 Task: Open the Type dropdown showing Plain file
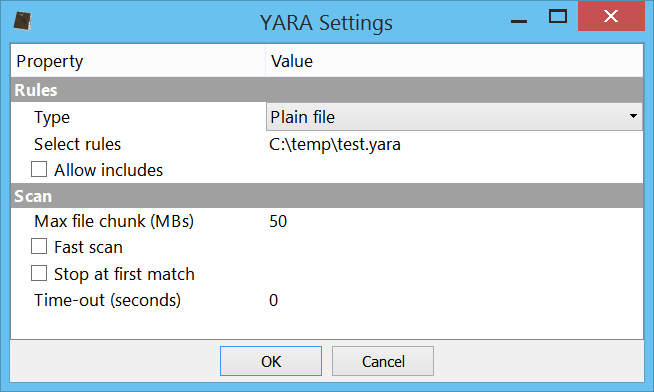[x=454, y=117]
